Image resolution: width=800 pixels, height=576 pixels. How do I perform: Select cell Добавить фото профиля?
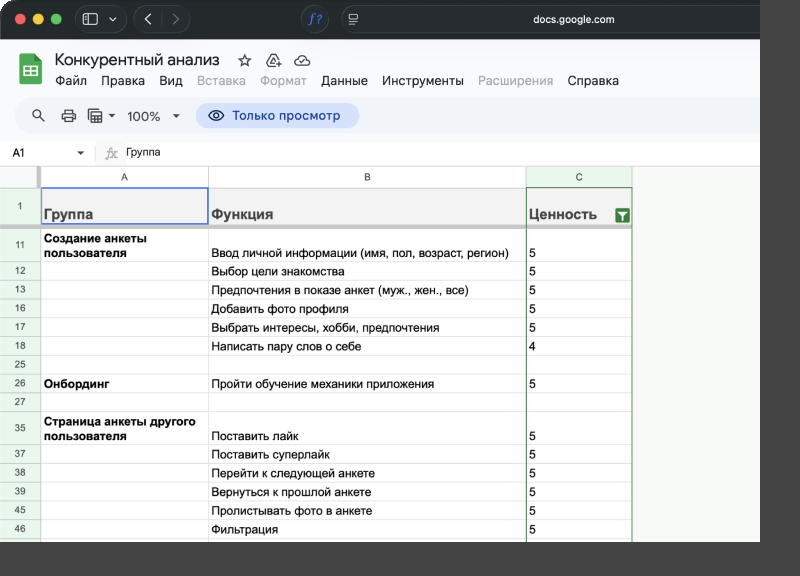point(367,309)
